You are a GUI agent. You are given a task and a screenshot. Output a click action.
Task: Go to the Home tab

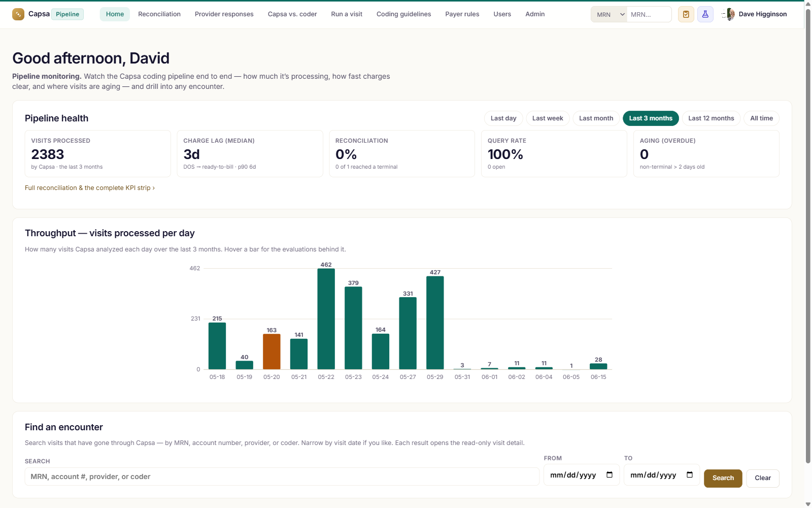pos(115,14)
